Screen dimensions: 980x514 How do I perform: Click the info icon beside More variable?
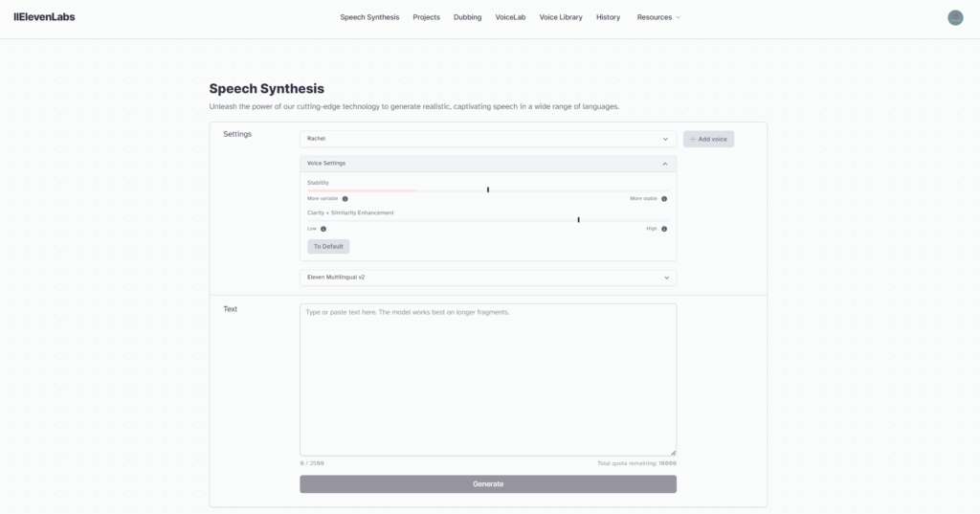coord(345,199)
